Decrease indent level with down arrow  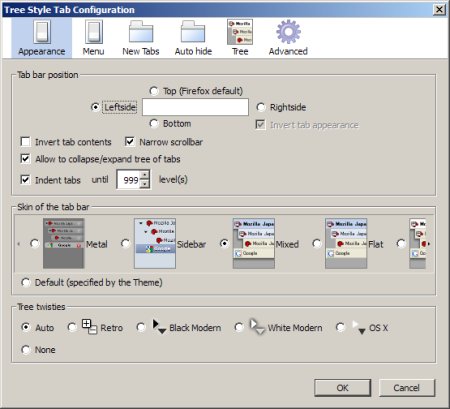tap(145, 184)
